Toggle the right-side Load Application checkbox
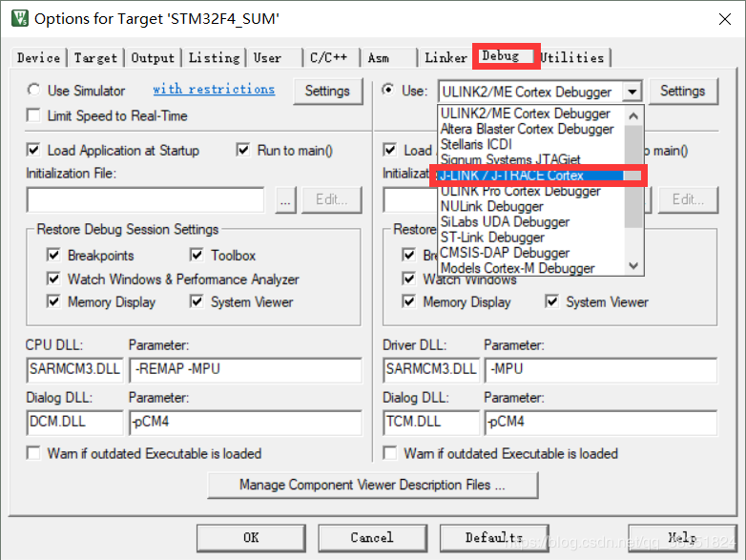This screenshot has width=746, height=560. (x=389, y=151)
